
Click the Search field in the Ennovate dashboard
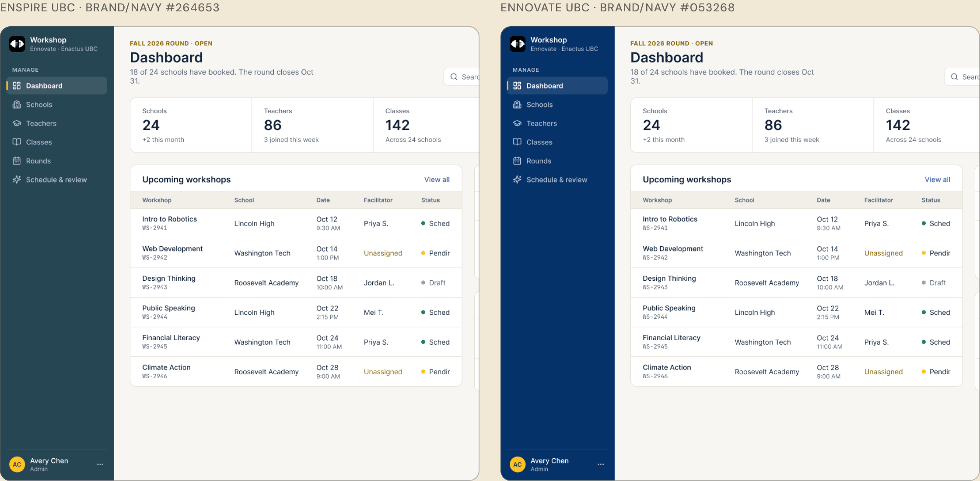(962, 77)
